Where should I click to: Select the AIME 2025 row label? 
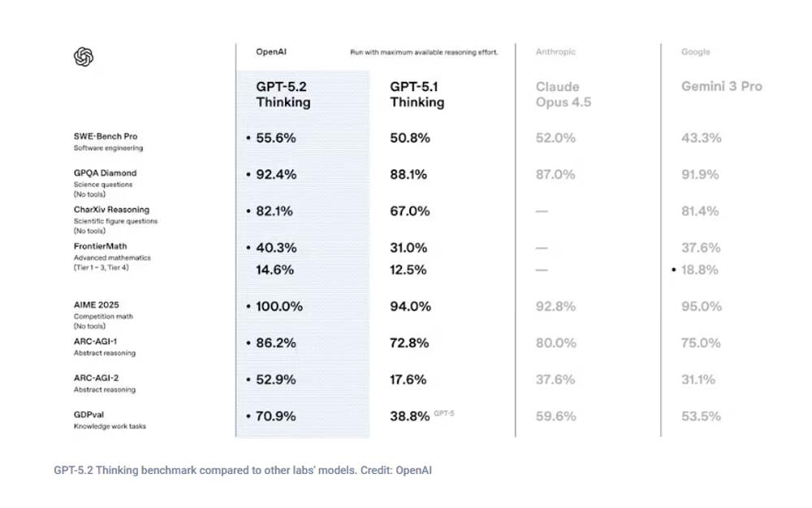click(97, 305)
